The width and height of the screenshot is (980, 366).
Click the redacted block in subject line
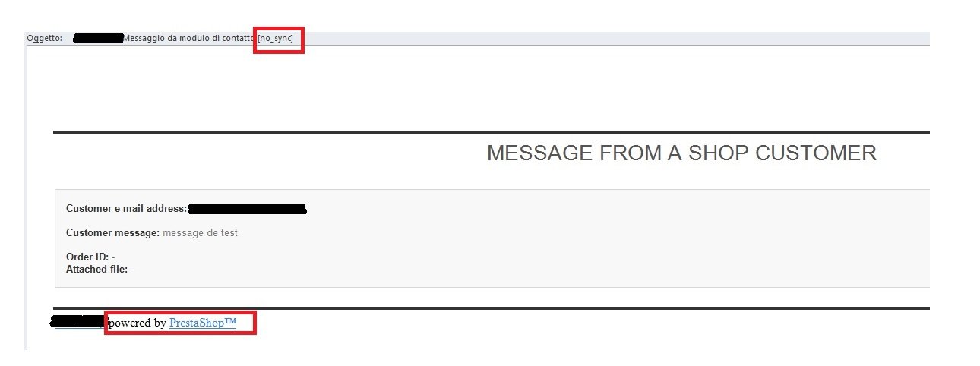98,38
